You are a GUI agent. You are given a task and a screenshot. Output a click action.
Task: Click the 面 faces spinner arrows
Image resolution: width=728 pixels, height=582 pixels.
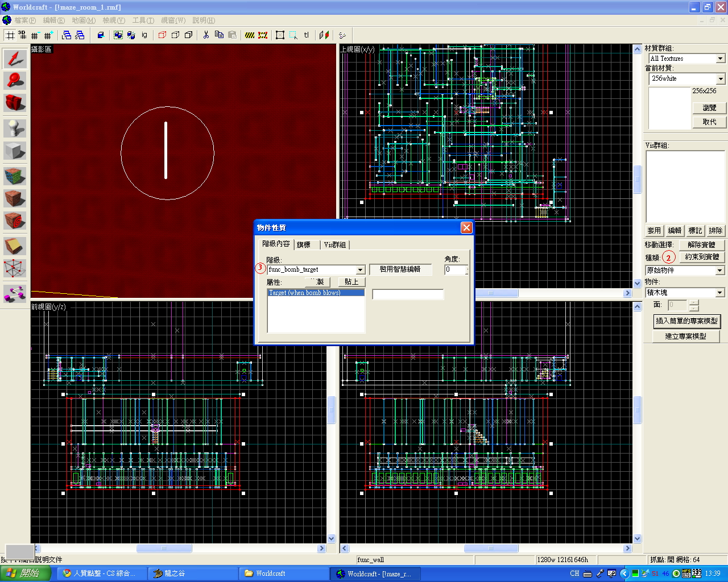click(693, 305)
